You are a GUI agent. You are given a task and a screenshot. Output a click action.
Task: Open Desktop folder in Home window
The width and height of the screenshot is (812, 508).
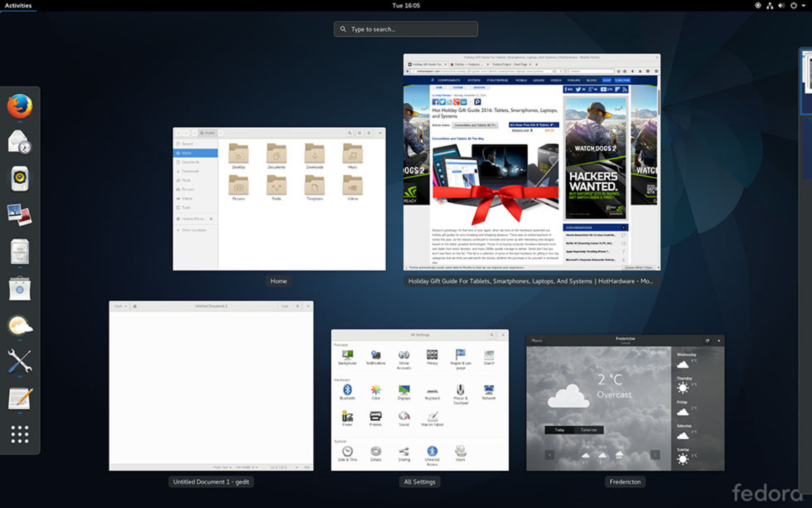239,156
